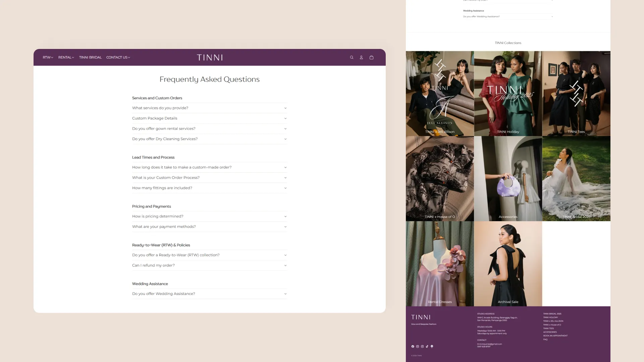The height and width of the screenshot is (362, 644).
Task: Click the Facebook icon in footer
Action: [x=413, y=346]
